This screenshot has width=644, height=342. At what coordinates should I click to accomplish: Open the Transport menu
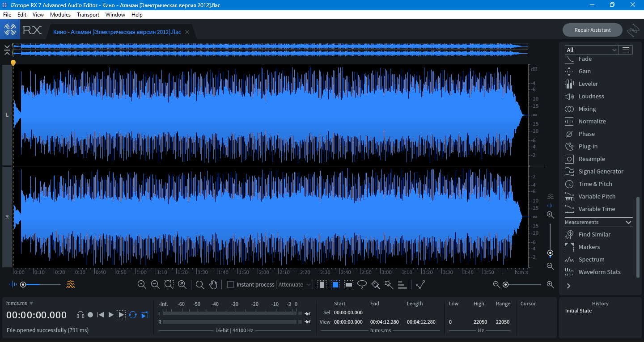[x=88, y=15]
